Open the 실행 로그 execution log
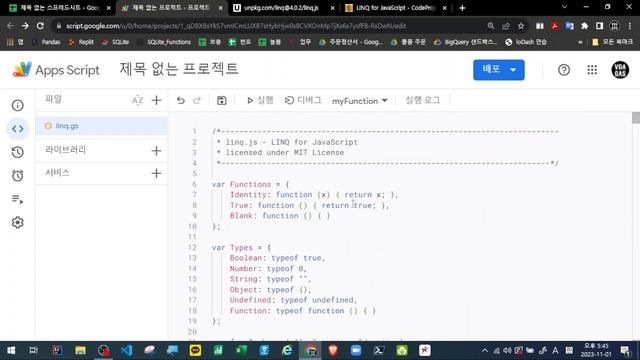The image size is (640, 360). click(422, 100)
